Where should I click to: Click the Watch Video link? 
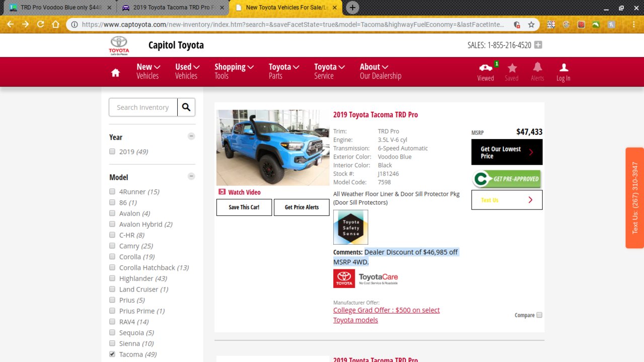[x=244, y=192]
